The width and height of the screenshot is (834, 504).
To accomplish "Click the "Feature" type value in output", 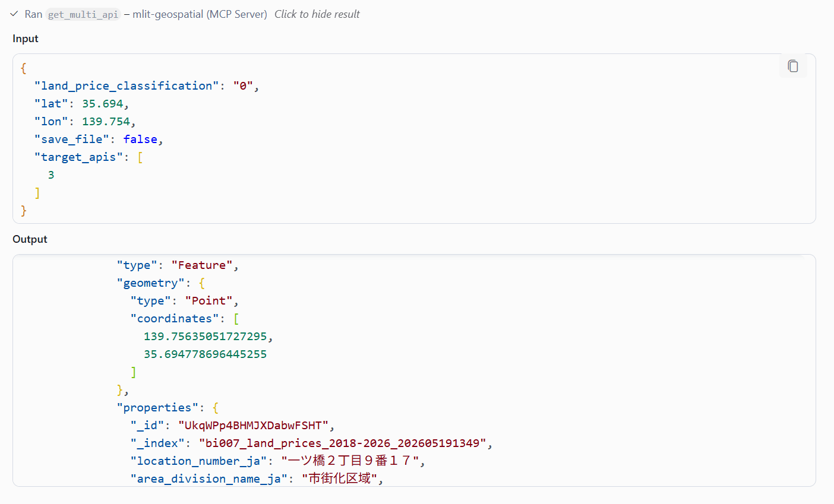I will coord(202,265).
